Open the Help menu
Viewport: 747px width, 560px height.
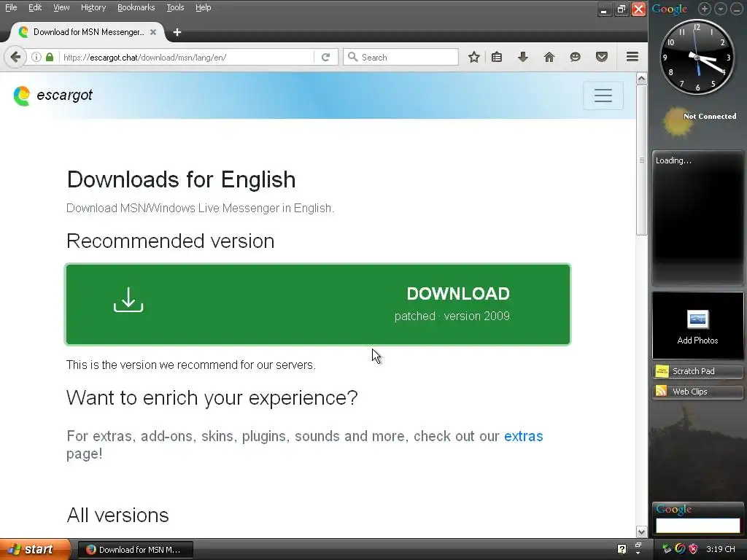(x=204, y=7)
